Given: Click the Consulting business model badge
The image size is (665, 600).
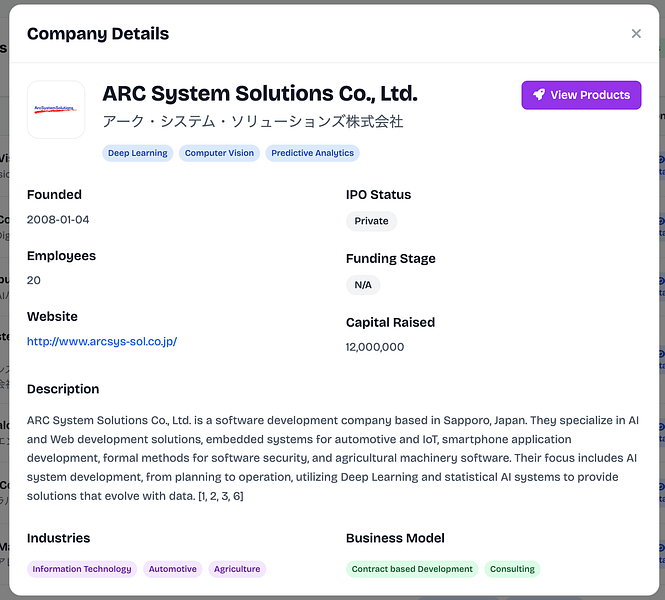Looking at the screenshot, I should (x=512, y=569).
